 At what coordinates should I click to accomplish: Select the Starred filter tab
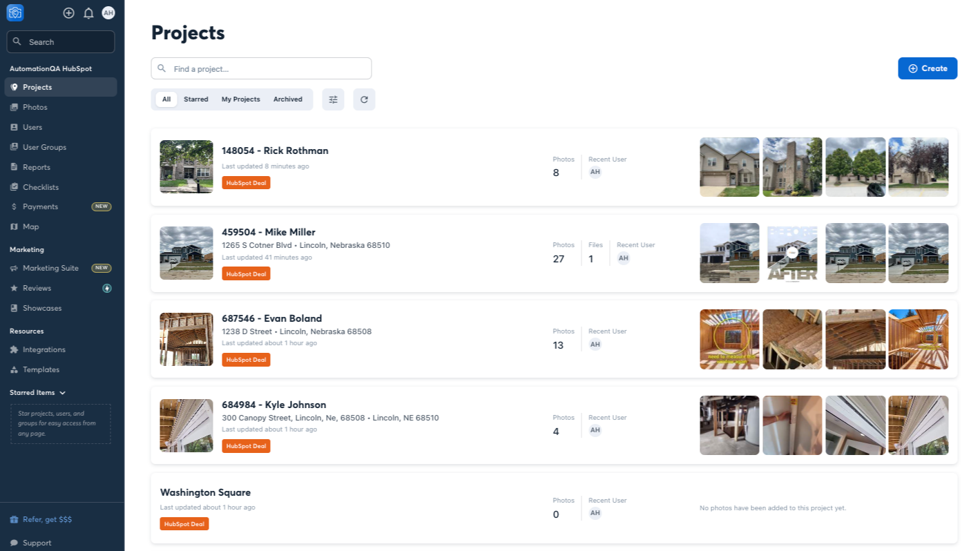coord(195,99)
